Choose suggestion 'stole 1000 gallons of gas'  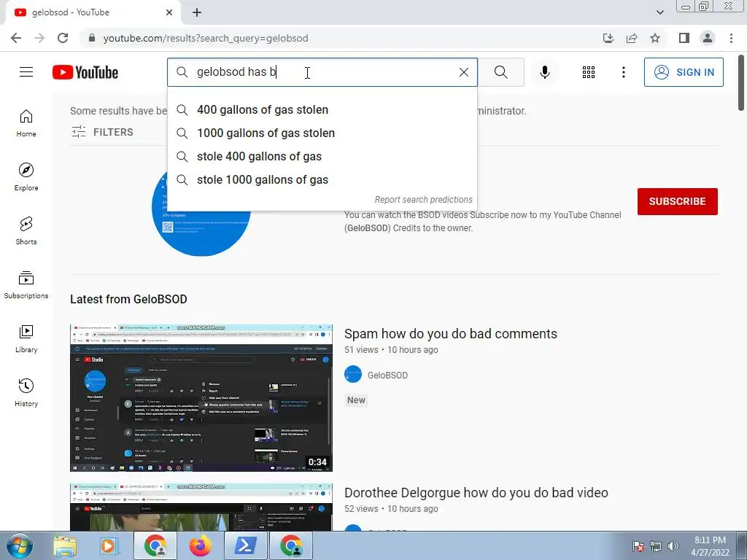pyautogui.click(x=322, y=180)
